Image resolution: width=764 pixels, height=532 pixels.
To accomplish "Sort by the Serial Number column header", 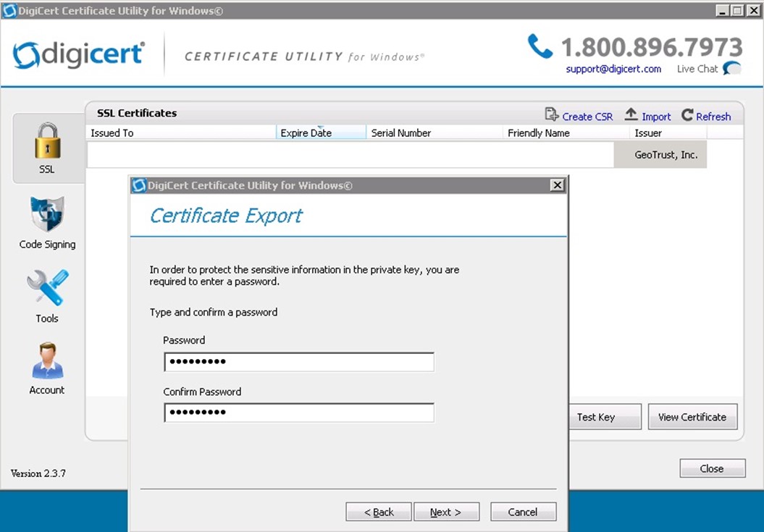I will point(435,132).
